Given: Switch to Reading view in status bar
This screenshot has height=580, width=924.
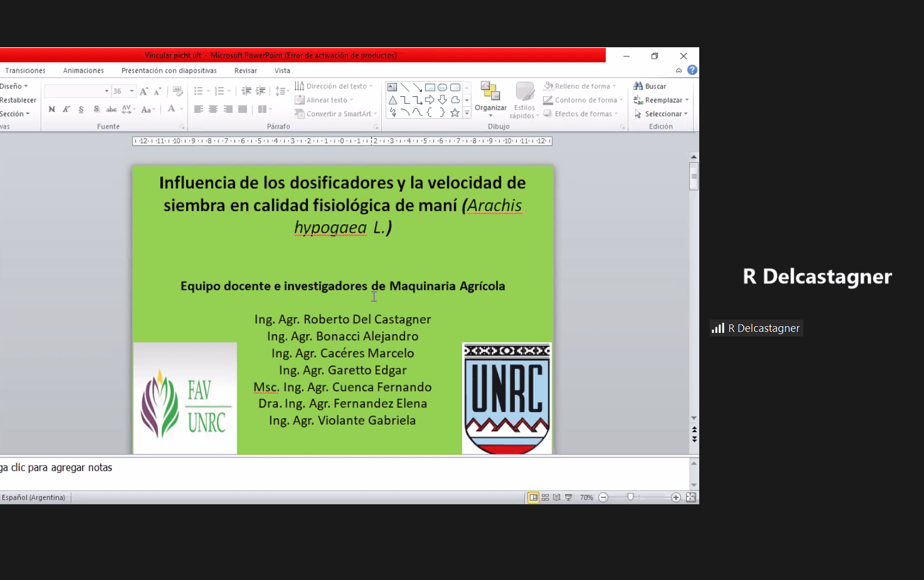Looking at the screenshot, I should point(556,497).
